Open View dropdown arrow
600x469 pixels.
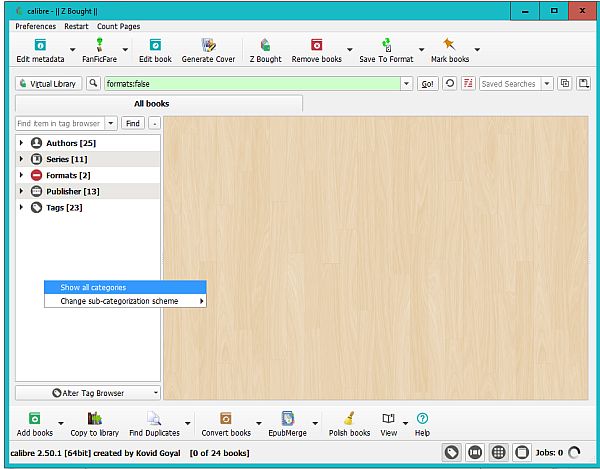(x=405, y=423)
